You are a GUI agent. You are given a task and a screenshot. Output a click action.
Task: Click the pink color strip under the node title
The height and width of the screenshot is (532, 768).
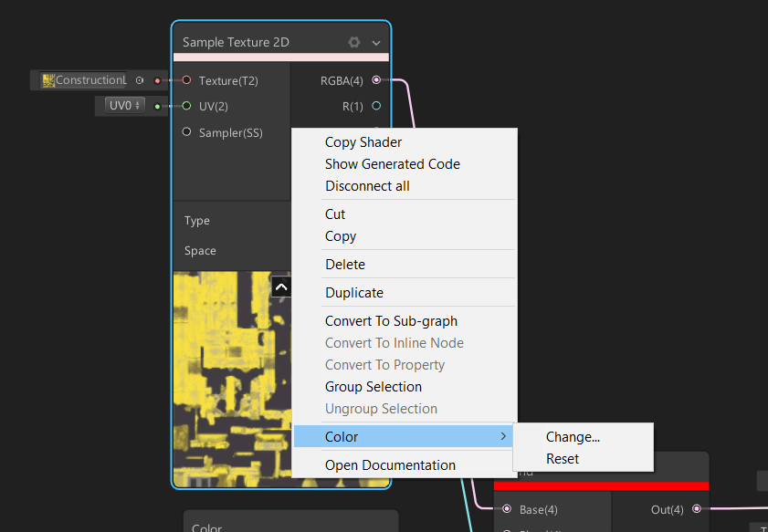point(280,57)
